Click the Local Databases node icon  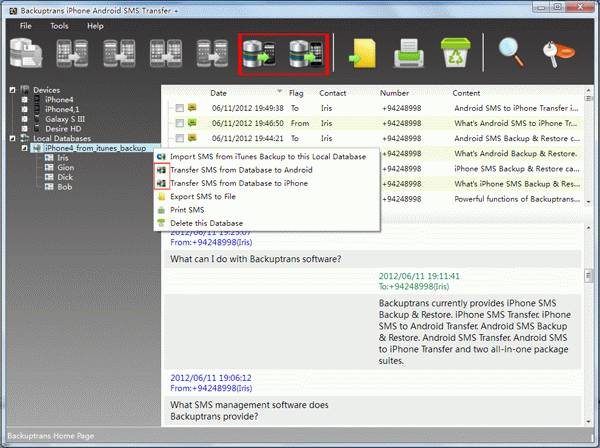tap(25, 138)
